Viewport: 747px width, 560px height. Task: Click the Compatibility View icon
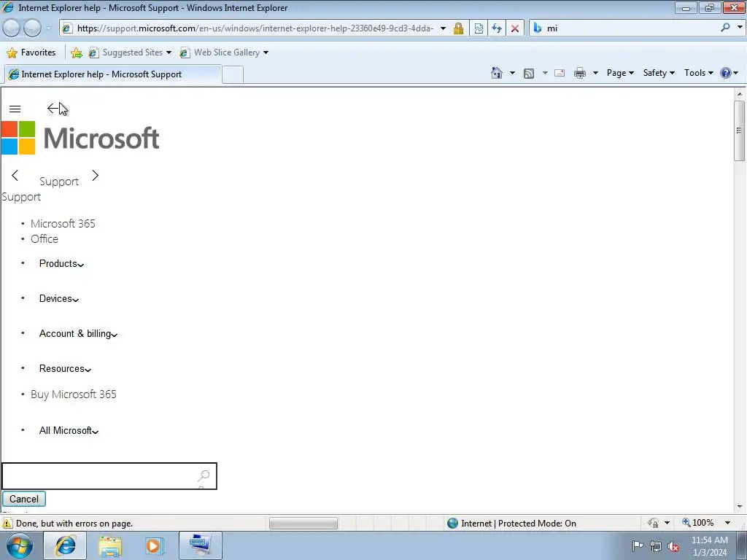(x=479, y=28)
